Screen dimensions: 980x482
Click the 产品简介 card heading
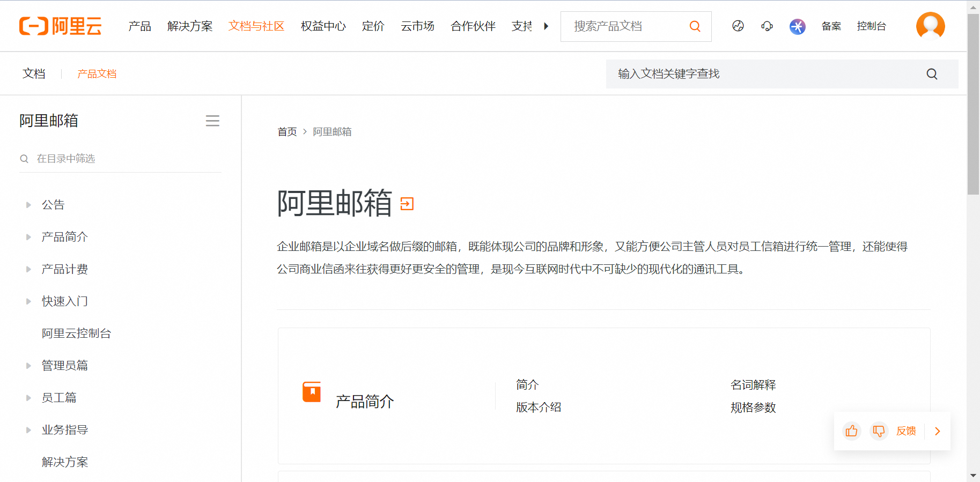(x=365, y=402)
